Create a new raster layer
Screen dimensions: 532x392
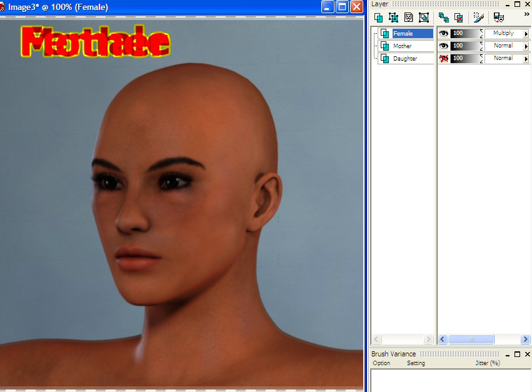tap(378, 18)
